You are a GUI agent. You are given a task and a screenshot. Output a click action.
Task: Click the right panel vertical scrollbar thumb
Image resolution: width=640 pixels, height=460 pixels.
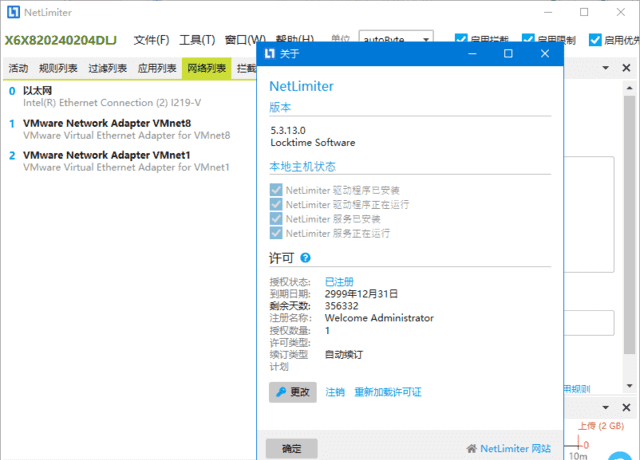(629, 224)
